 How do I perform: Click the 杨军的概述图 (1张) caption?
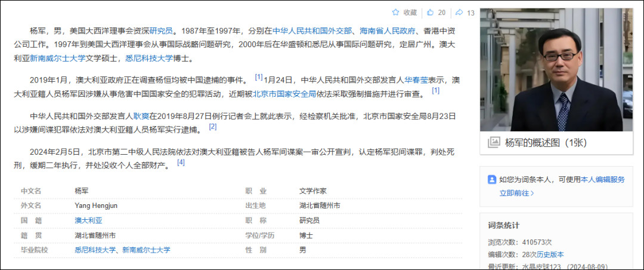[546, 143]
